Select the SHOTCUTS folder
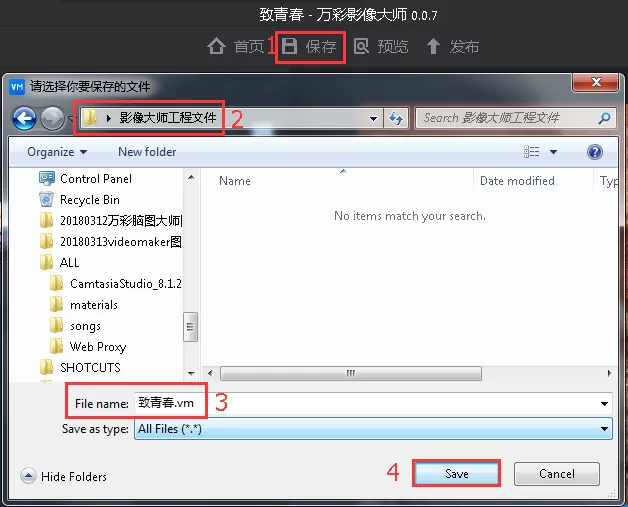The width and height of the screenshot is (628, 507). (x=90, y=367)
